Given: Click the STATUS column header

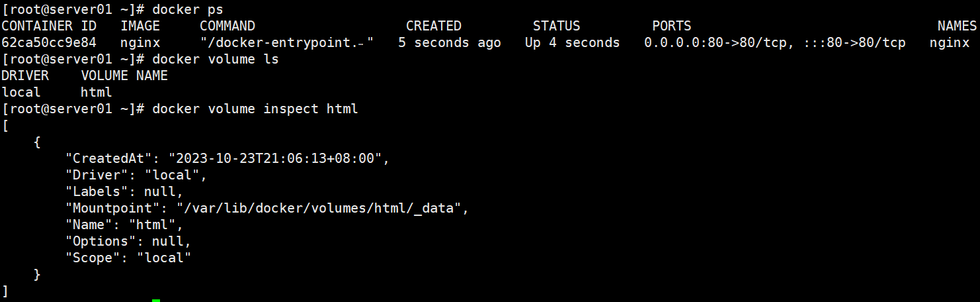Looking at the screenshot, I should [x=557, y=26].
